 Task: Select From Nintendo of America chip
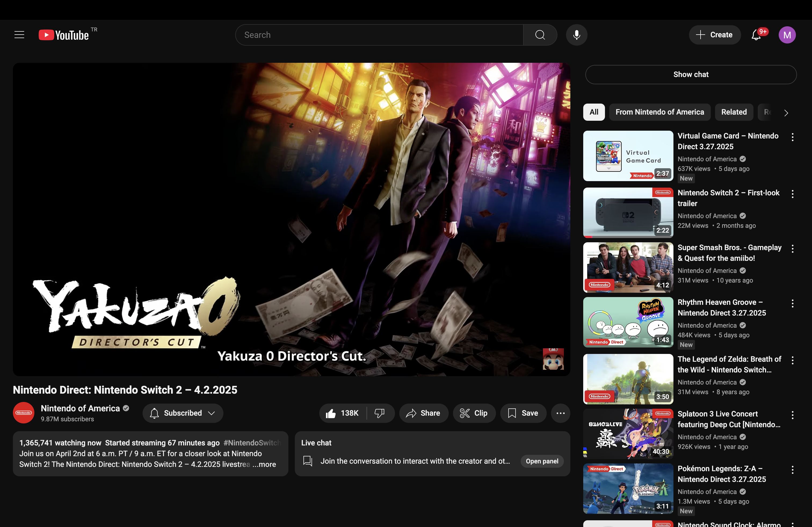pos(659,112)
